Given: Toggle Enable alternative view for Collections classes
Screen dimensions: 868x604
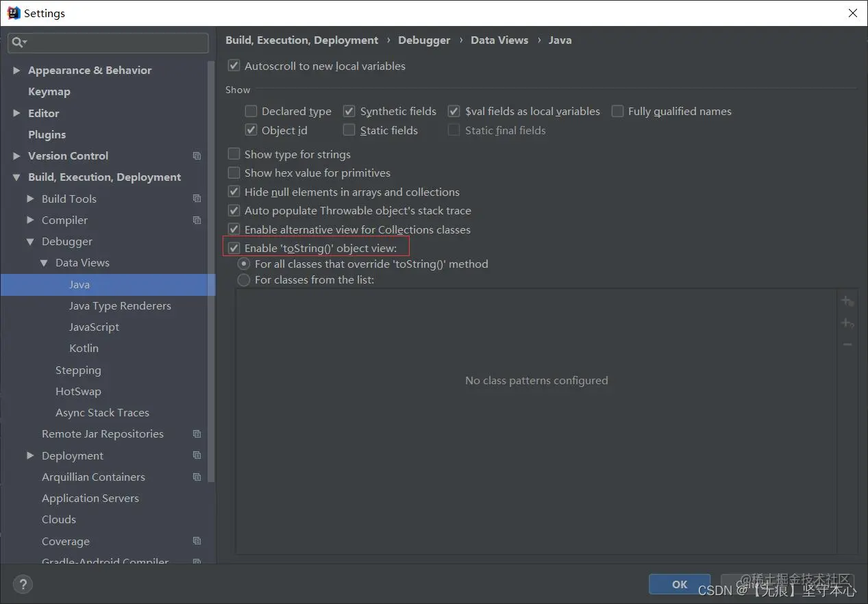Looking at the screenshot, I should point(234,229).
